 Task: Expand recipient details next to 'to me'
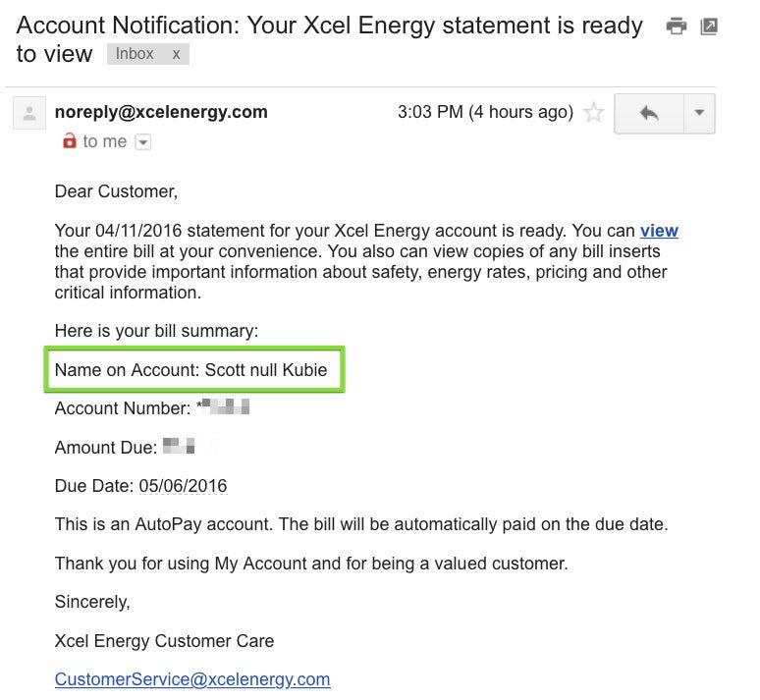tap(143, 142)
